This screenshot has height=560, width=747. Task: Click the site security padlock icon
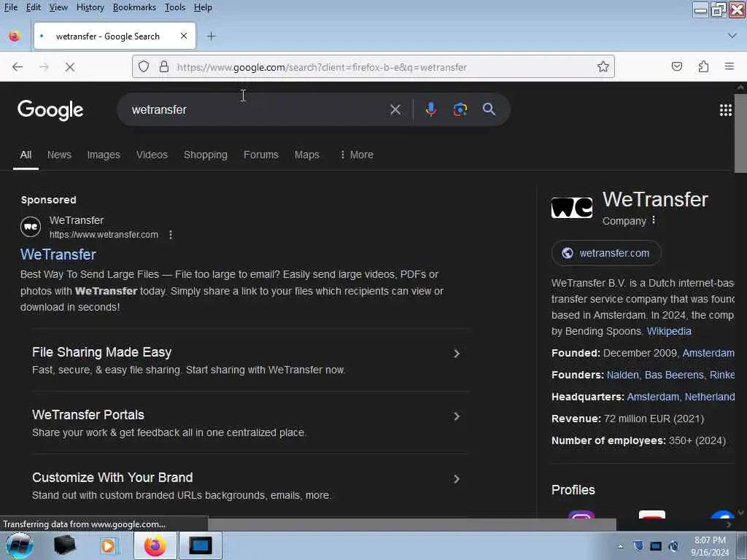click(164, 66)
